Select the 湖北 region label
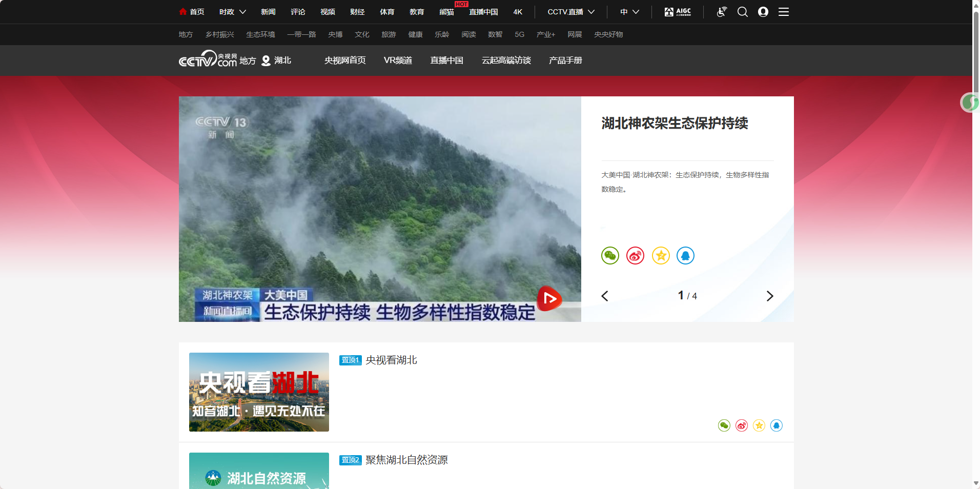 coord(282,60)
